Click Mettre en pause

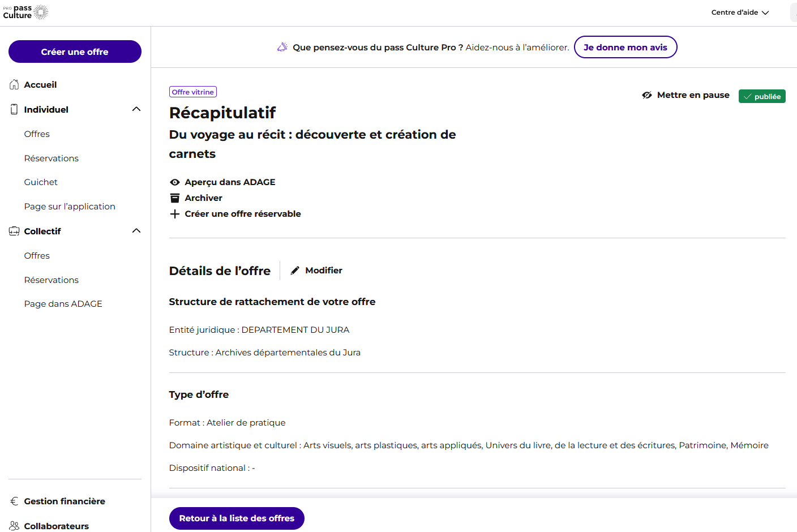pos(685,95)
